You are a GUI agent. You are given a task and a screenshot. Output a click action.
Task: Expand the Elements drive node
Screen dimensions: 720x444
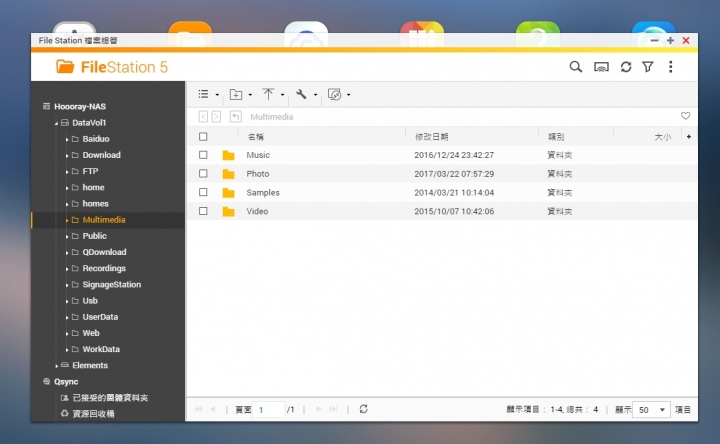56,366
